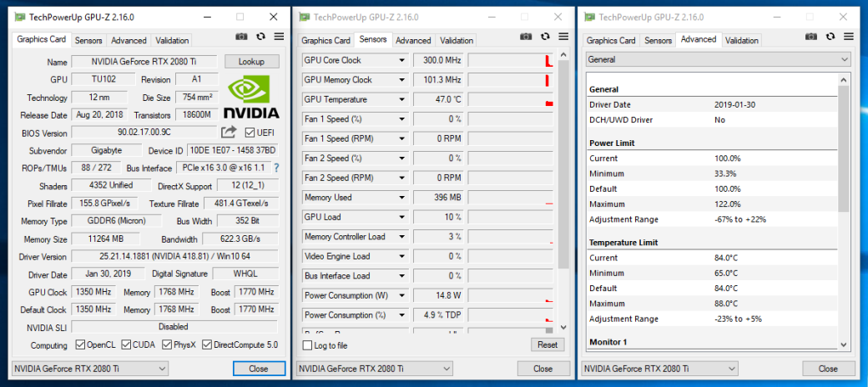
Task: Click the GPU-Z title bar icon in Sensors window
Action: coord(305,17)
